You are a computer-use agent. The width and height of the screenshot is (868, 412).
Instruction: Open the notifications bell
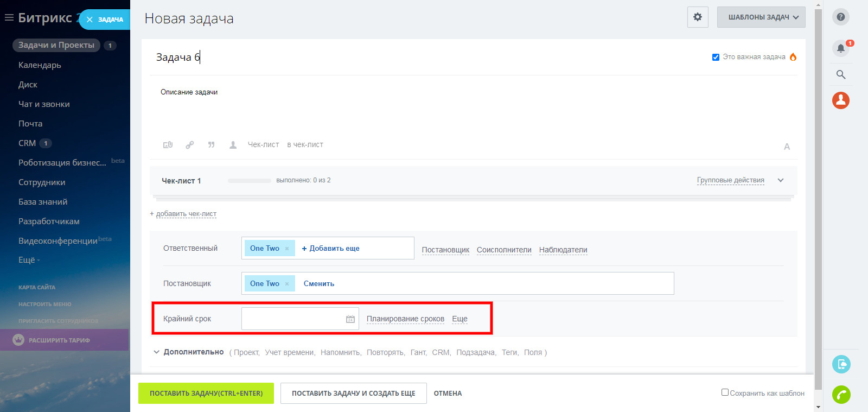(x=840, y=48)
